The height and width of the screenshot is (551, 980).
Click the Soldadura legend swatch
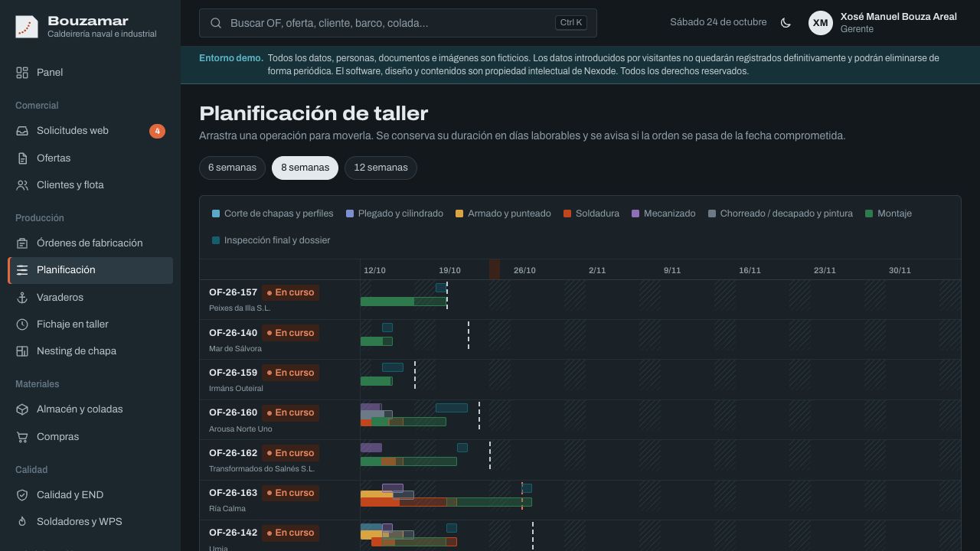567,214
